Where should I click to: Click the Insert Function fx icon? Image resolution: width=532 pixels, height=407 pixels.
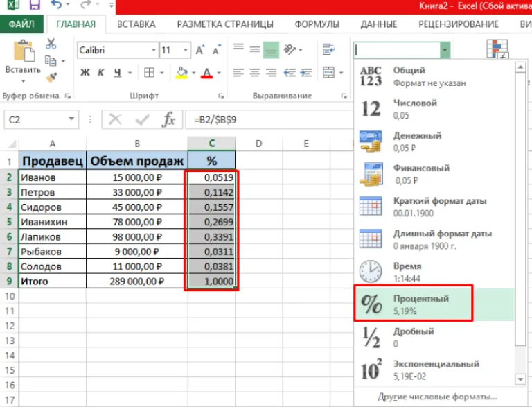point(168,119)
